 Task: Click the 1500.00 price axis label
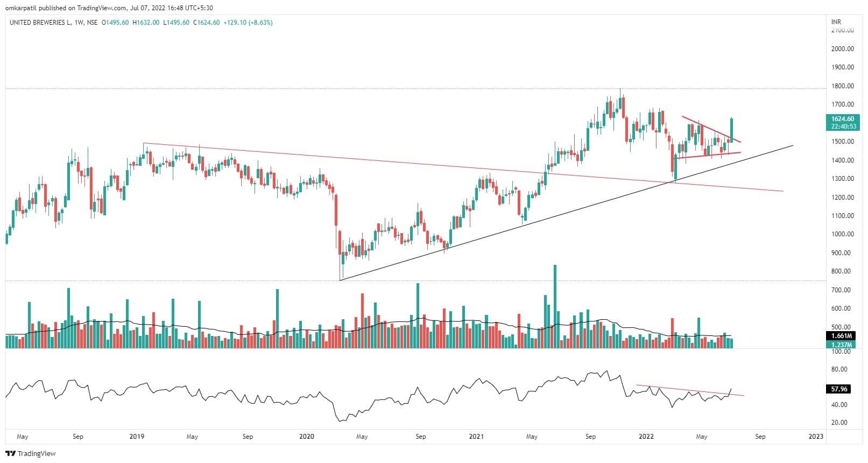(843, 142)
